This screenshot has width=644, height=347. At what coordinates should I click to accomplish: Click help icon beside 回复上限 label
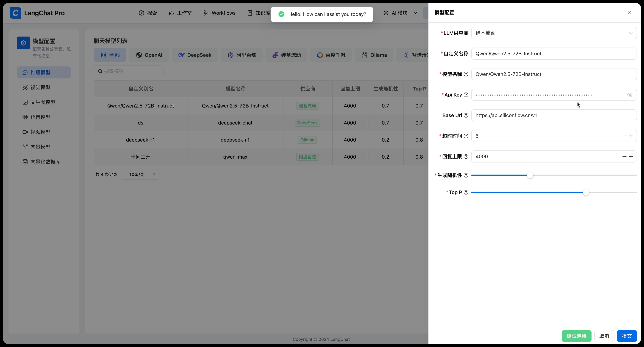pos(466,157)
